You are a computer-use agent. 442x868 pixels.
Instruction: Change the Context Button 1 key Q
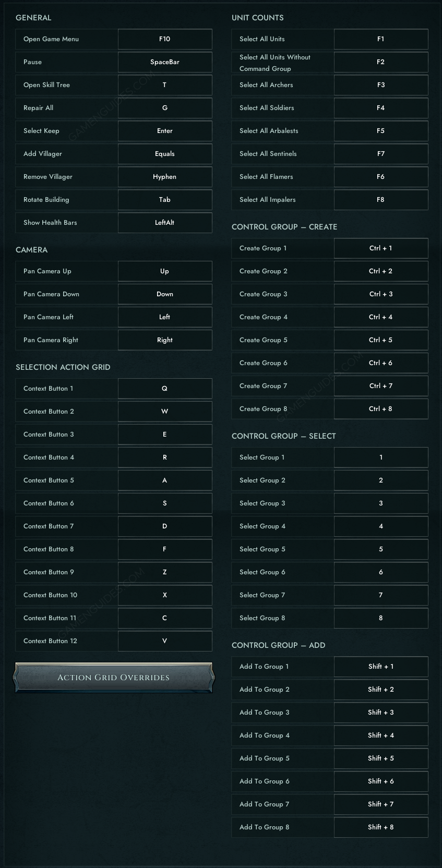165,389
